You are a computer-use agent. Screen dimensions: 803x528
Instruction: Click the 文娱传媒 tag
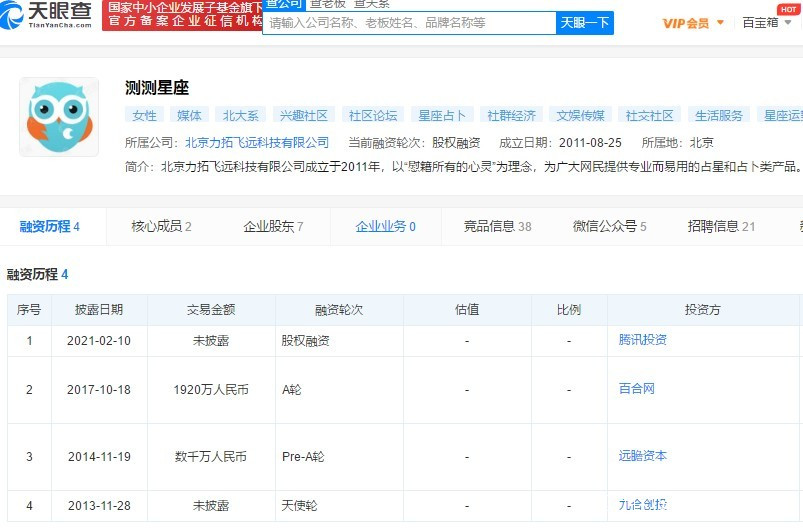coord(580,115)
